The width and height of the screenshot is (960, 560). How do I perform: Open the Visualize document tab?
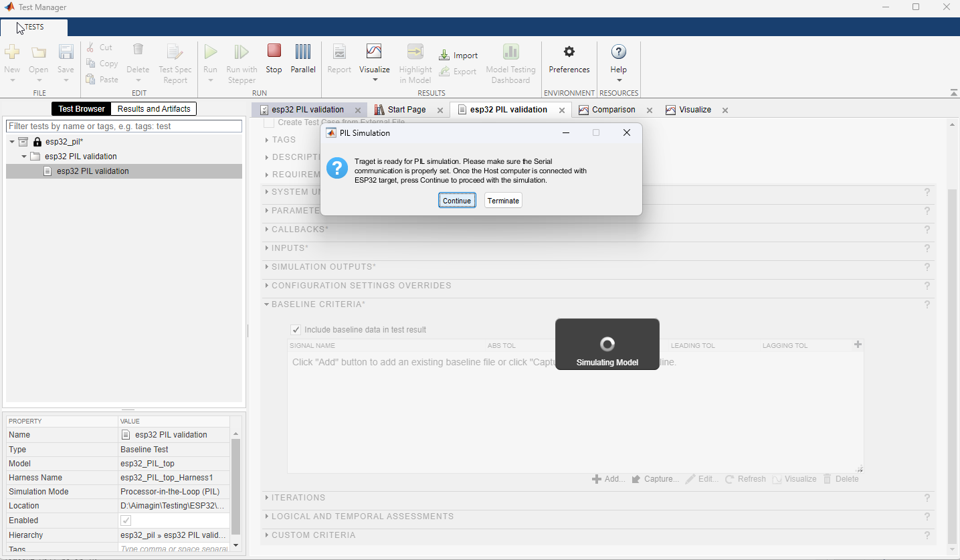[695, 110]
